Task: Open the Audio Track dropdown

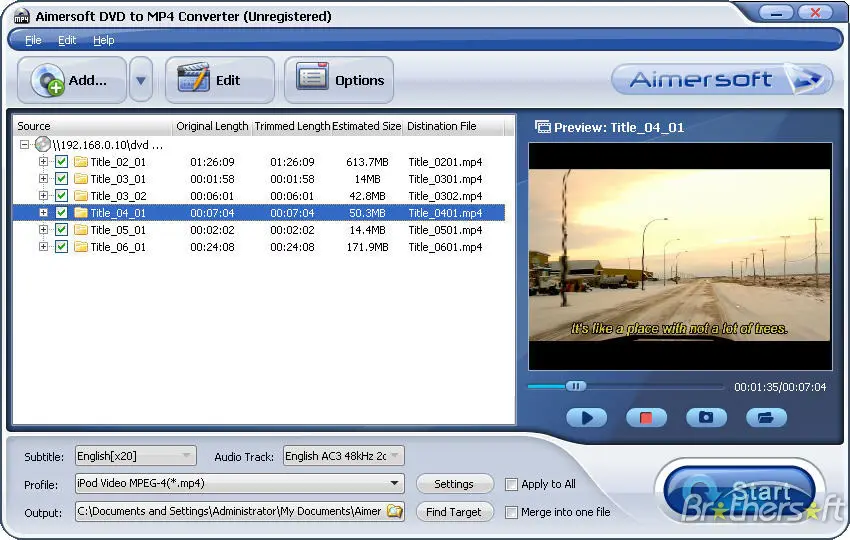Action: click(x=344, y=456)
